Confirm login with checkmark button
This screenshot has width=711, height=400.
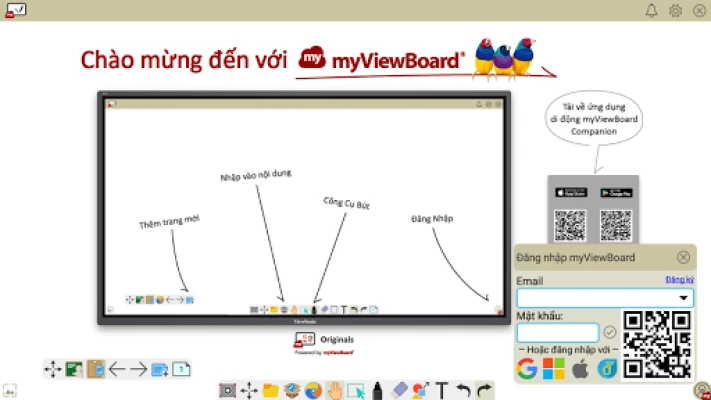coord(610,332)
